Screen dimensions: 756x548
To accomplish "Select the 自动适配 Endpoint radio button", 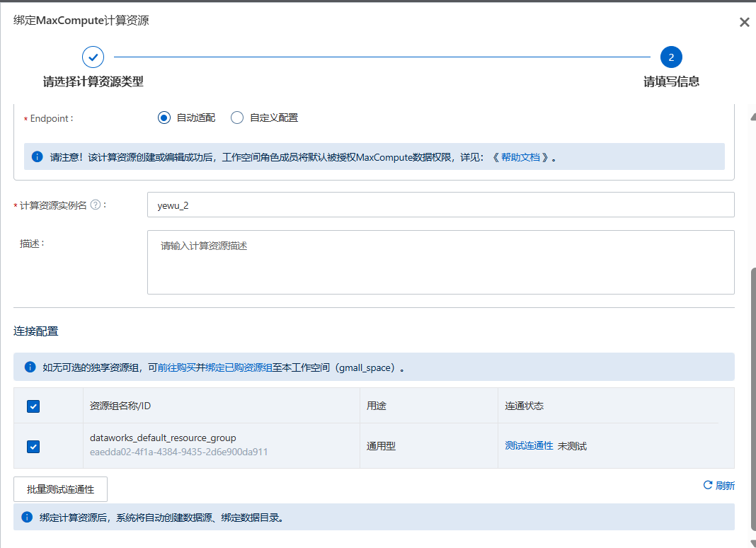I will click(164, 118).
